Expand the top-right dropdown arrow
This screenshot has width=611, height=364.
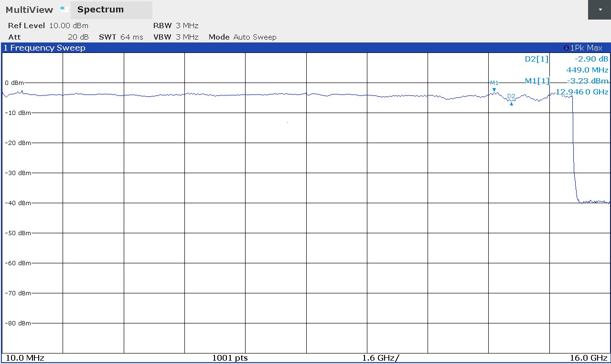click(x=600, y=10)
